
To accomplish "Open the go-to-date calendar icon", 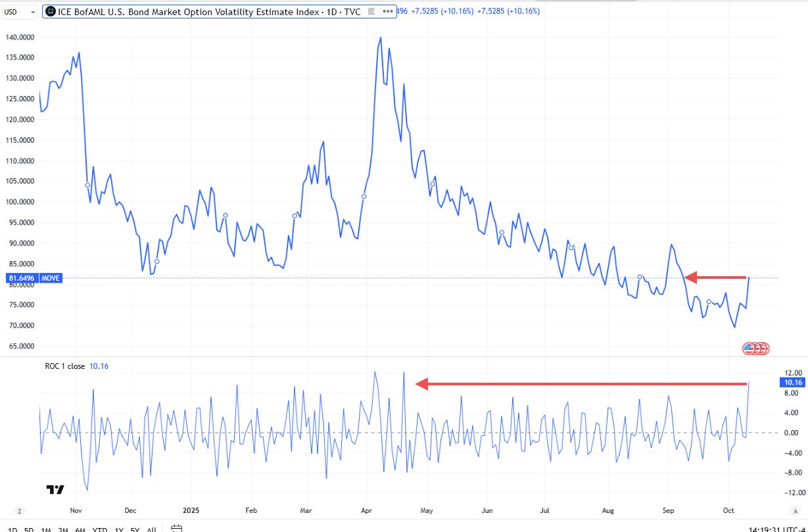I will click(x=176, y=529).
